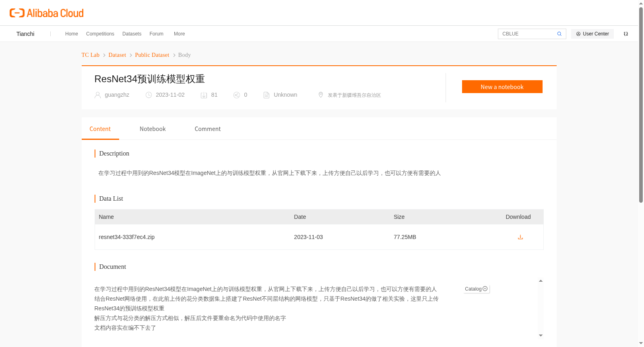644x347 pixels.
Task: Go to the Datasets menu item
Action: point(132,34)
